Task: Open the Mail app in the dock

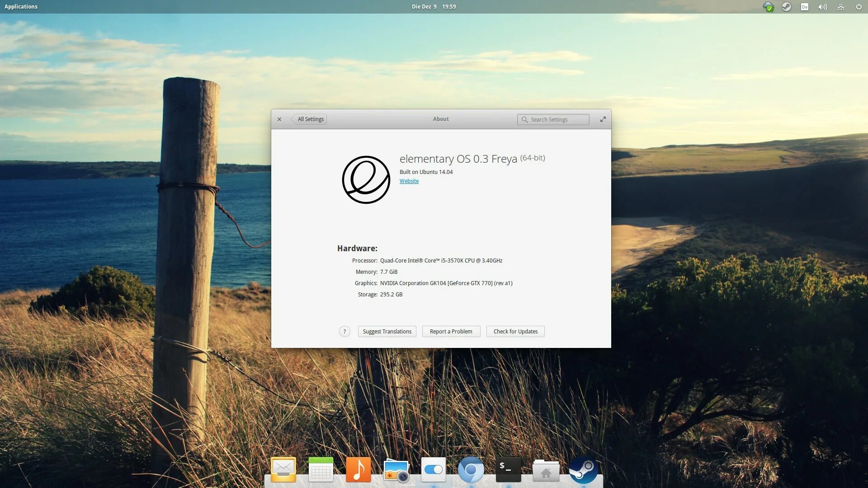Action: tap(283, 470)
